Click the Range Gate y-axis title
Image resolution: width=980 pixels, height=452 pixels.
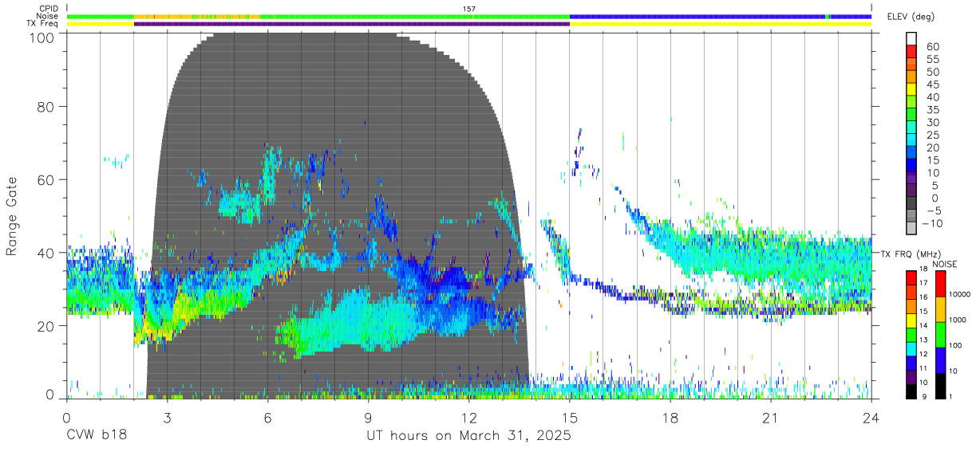coord(12,218)
